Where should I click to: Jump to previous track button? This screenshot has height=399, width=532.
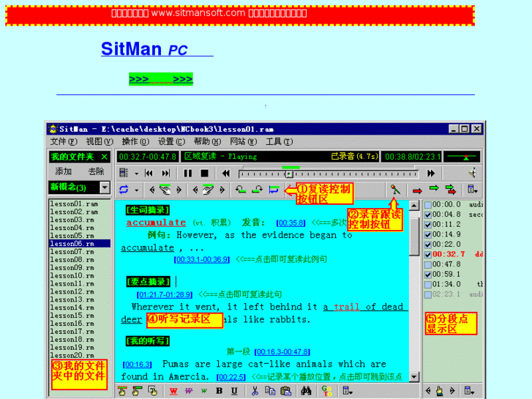pos(149,174)
